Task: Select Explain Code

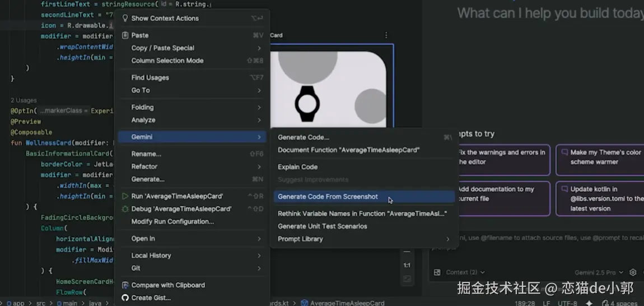Action: coord(365,167)
